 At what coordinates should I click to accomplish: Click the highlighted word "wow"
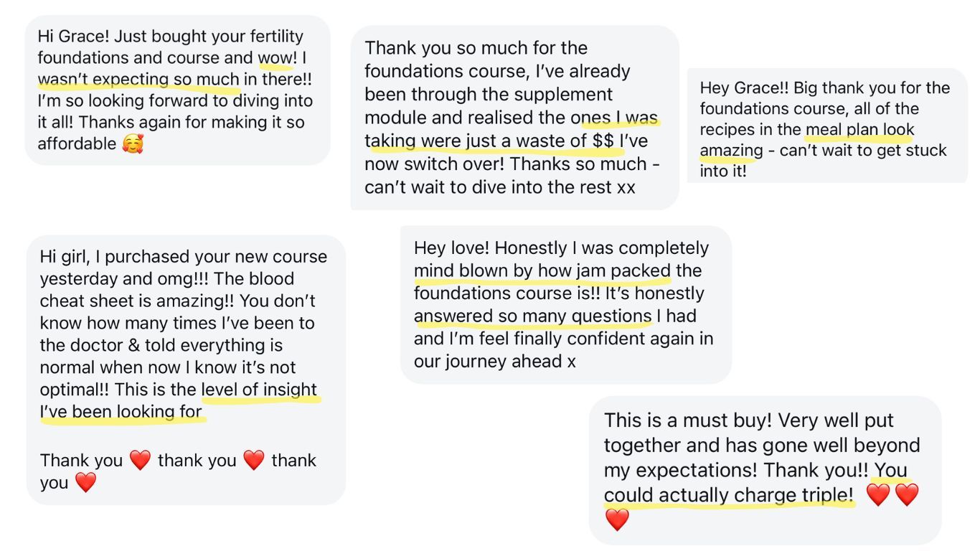click(275, 57)
